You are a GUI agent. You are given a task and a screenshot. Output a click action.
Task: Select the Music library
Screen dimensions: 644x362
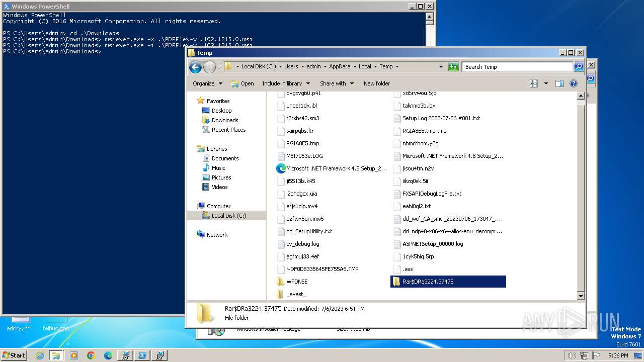point(218,167)
